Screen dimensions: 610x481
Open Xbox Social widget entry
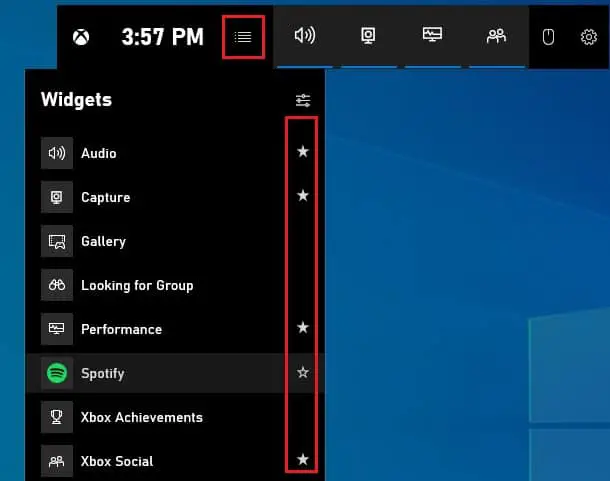click(175, 461)
